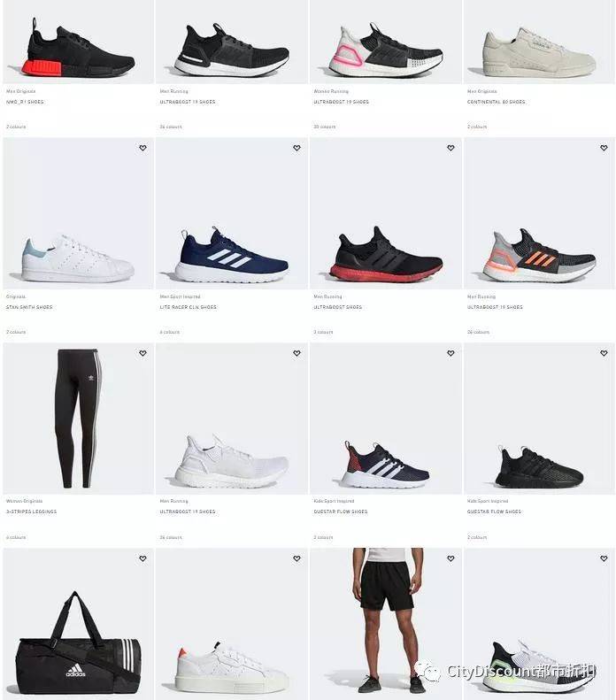Open the pink-heel Ultraboost 19 shoe image
Viewport: 616px width, 700px height.
(386, 42)
